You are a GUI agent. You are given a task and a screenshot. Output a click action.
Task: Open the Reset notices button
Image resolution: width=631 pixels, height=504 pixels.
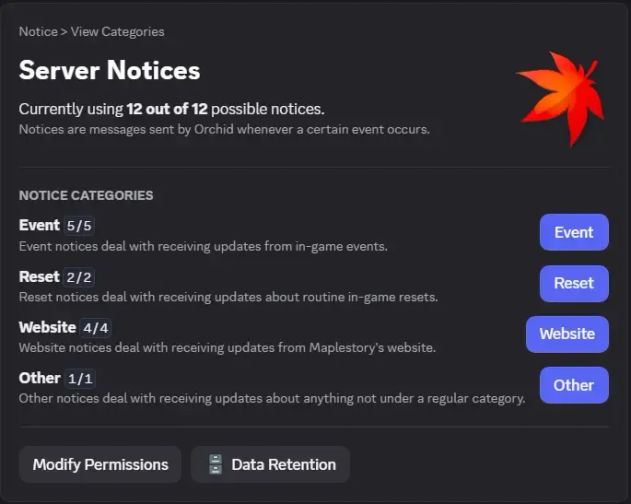tap(574, 283)
